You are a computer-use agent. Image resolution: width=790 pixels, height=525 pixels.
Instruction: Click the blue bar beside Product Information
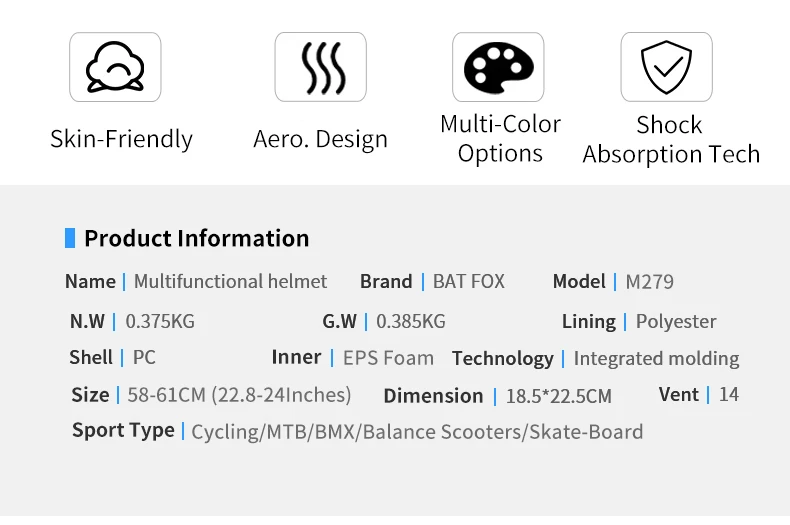[70, 238]
